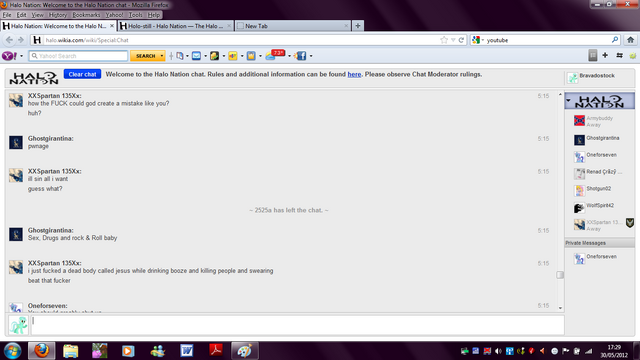Click the shopping bag toolbar icon
This screenshot has width=640, height=360.
point(251,56)
